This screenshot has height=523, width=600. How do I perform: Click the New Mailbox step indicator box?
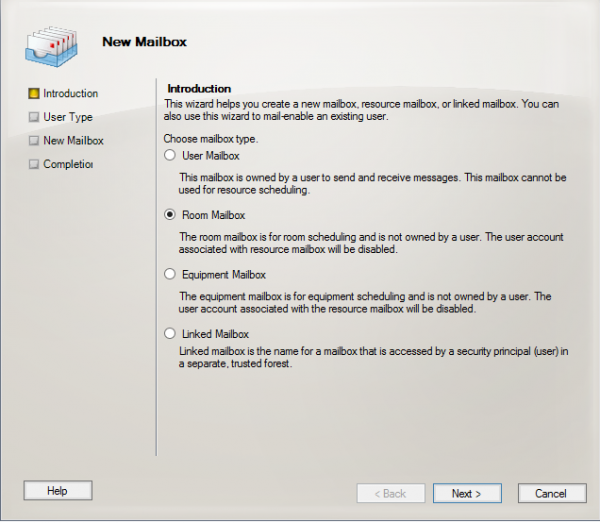coord(34,141)
